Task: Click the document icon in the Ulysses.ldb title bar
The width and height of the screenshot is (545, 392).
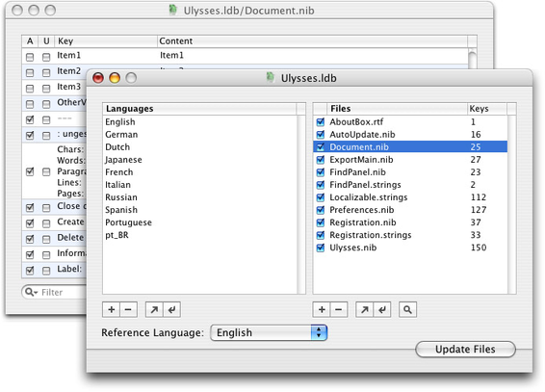Action: [271, 77]
